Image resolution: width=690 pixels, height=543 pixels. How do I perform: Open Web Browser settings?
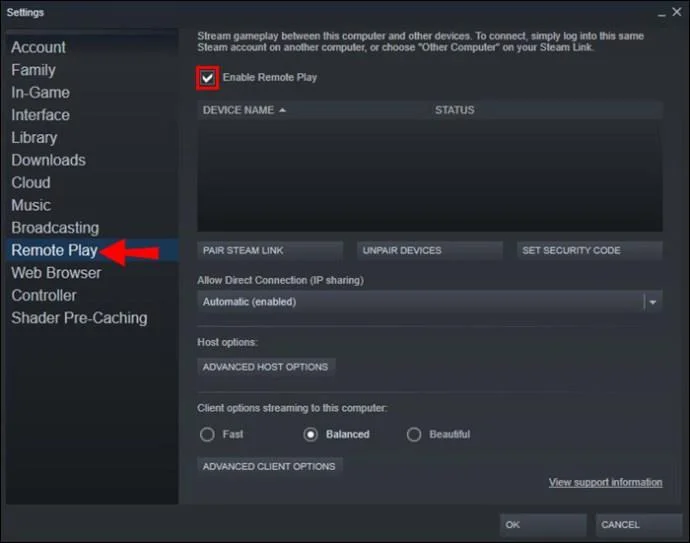[x=56, y=273]
